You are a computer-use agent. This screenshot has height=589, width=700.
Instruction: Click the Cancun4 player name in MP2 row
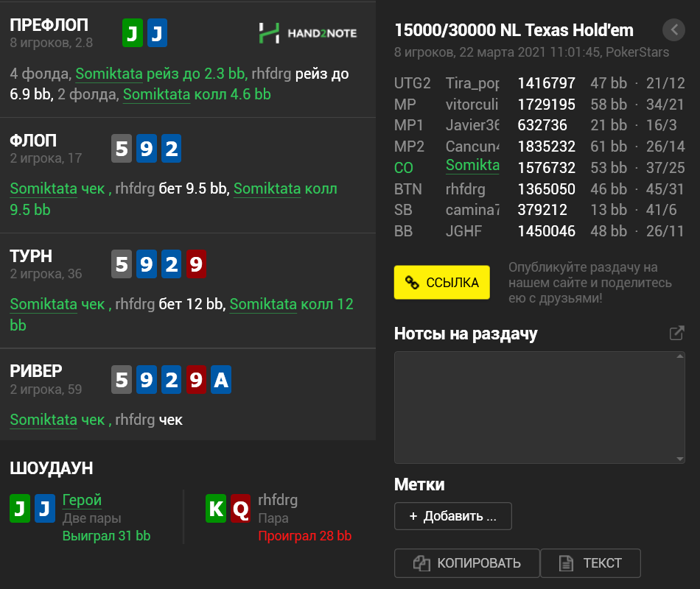tap(472, 147)
